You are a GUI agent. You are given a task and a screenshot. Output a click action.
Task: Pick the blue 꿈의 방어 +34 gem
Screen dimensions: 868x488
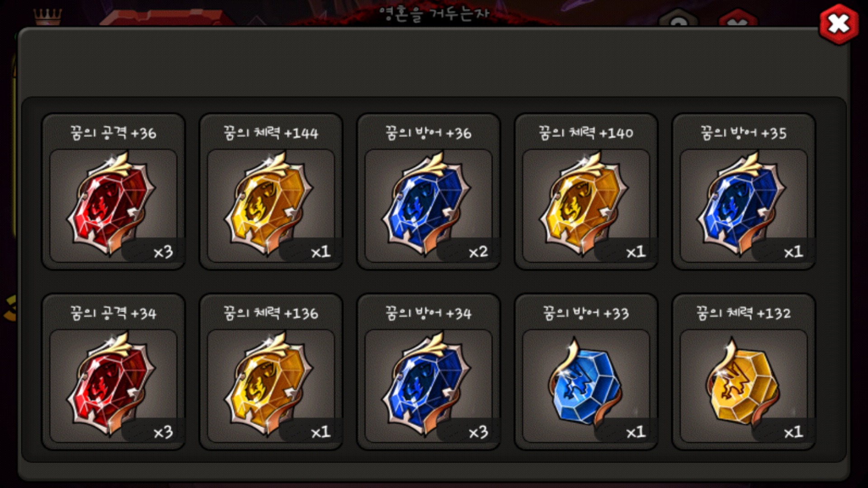[427, 385]
